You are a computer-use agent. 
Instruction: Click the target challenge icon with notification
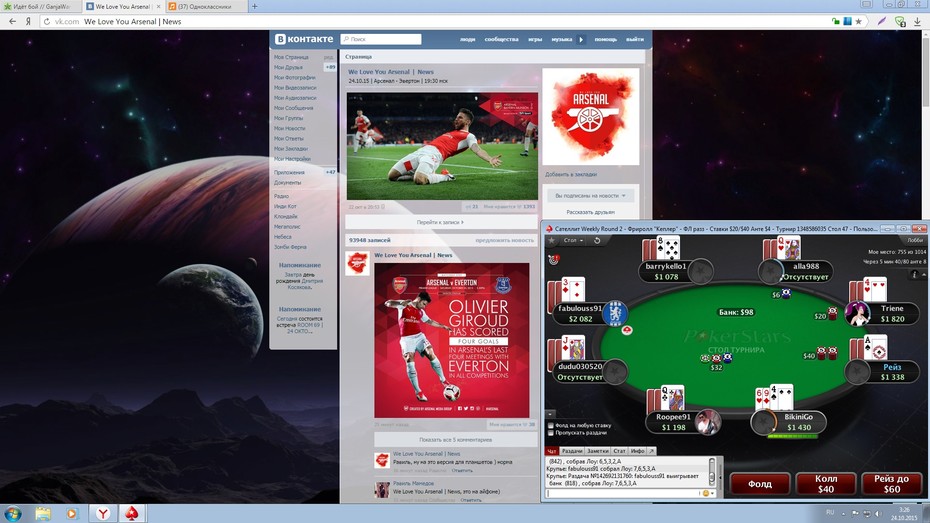554,259
